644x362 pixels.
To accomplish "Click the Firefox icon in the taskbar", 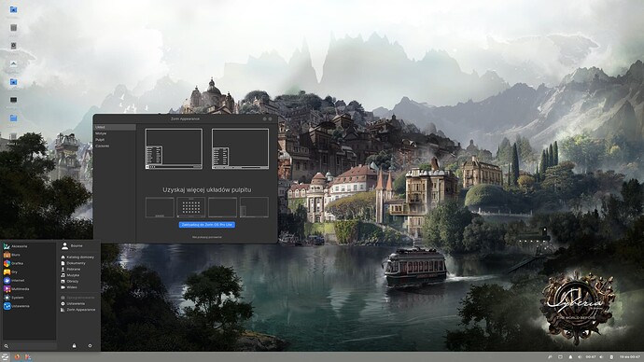I will pos(17,357).
